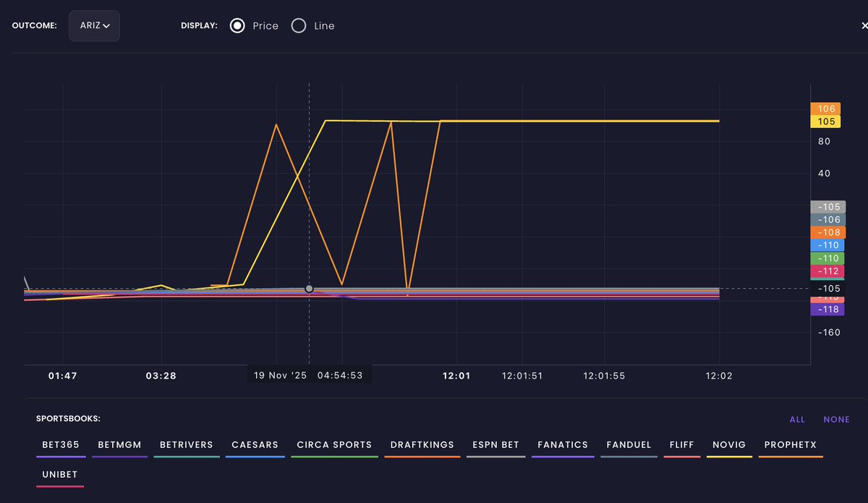This screenshot has height=503, width=868.
Task: Click the 12:01 axis timestamp
Action: click(456, 376)
